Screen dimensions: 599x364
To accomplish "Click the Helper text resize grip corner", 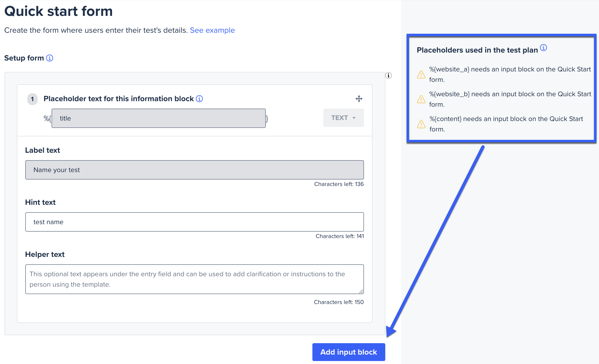I will pos(361,291).
